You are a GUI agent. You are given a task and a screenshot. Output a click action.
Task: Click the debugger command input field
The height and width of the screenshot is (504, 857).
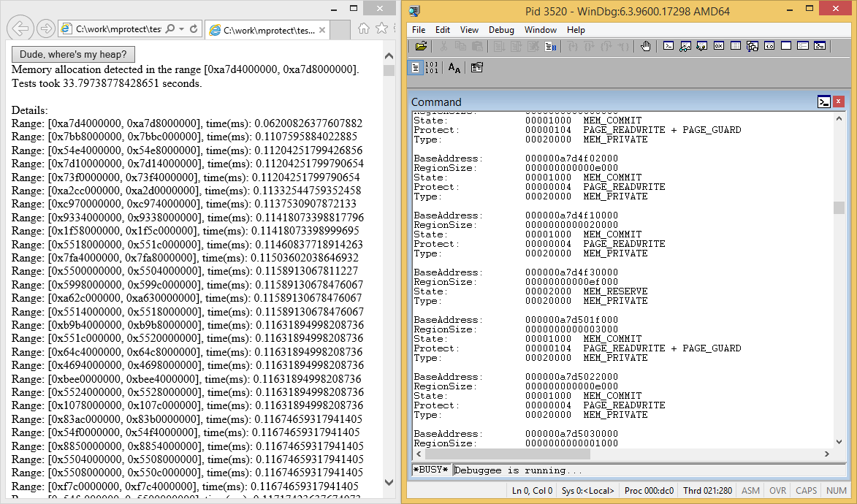(x=643, y=470)
